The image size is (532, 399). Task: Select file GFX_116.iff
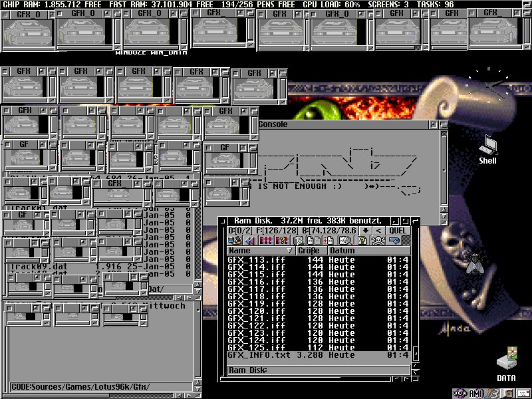point(319,282)
